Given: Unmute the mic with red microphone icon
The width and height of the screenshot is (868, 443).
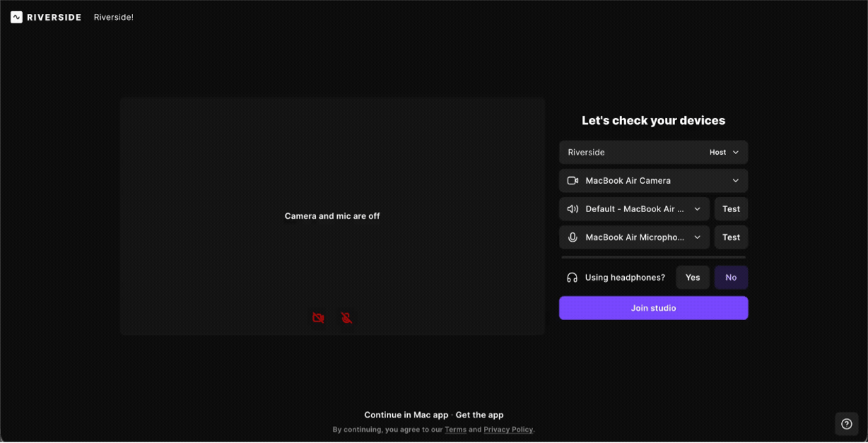Looking at the screenshot, I should click(x=346, y=318).
